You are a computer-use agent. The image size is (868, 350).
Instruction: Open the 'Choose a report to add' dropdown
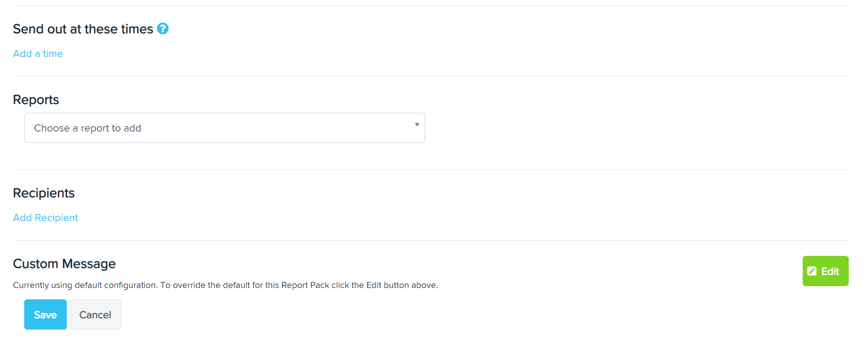(225, 128)
